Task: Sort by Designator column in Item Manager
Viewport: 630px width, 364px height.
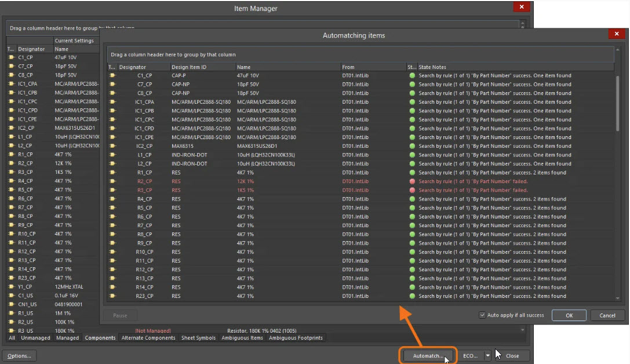Action: (35, 49)
